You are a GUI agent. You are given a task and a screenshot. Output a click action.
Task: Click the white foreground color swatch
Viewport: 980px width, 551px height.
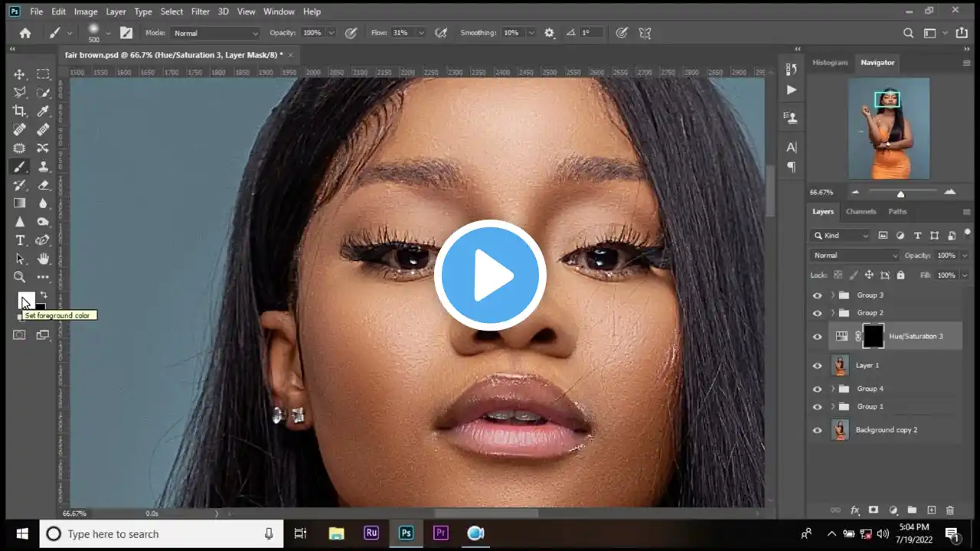tap(25, 299)
